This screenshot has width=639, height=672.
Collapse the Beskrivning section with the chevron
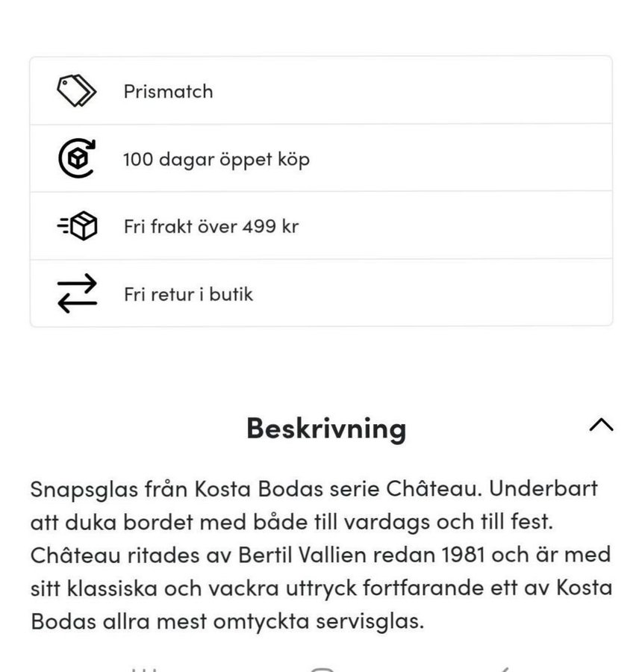[601, 426]
